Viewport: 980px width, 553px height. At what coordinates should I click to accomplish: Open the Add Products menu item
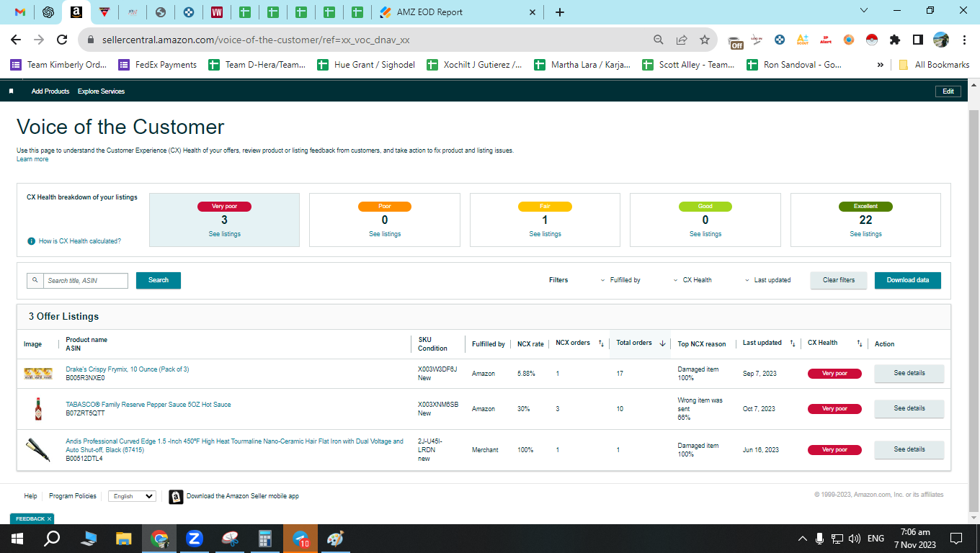click(x=50, y=91)
